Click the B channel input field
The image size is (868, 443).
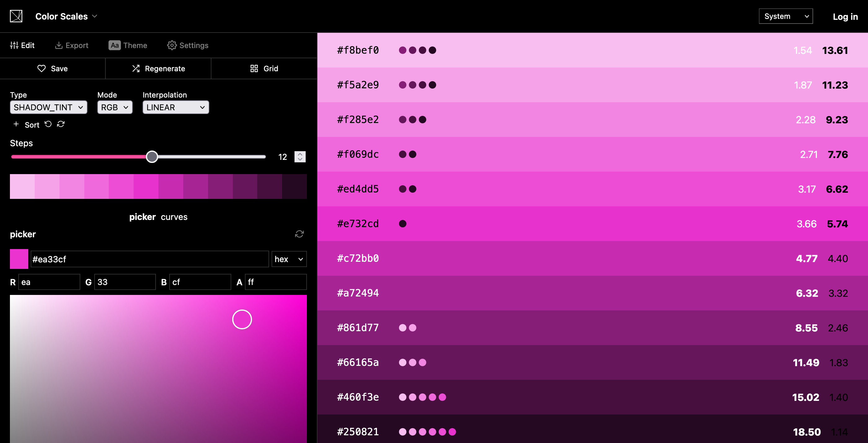click(200, 282)
